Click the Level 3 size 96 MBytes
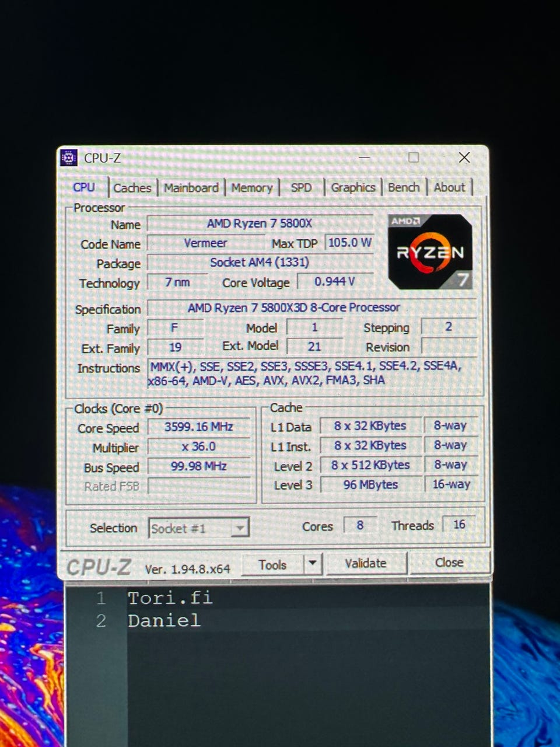 point(370,484)
